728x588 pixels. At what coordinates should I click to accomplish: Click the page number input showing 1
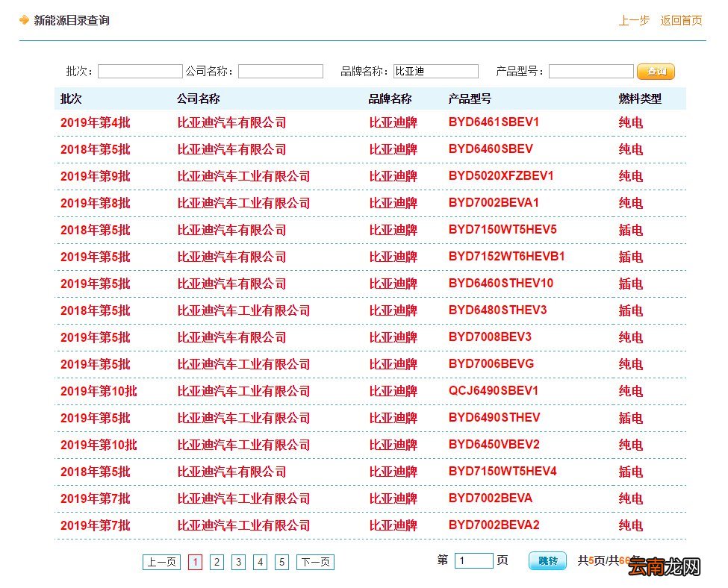(474, 560)
